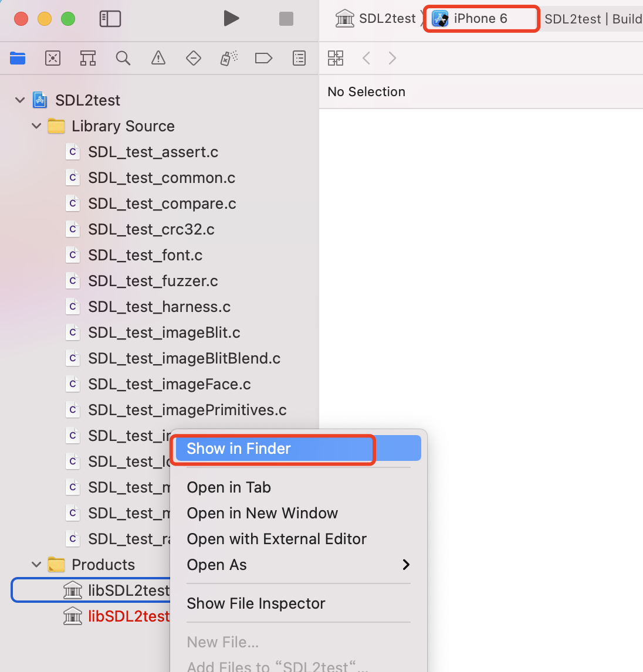The width and height of the screenshot is (643, 672).
Task: Select the Library Source folder
Action: [123, 126]
